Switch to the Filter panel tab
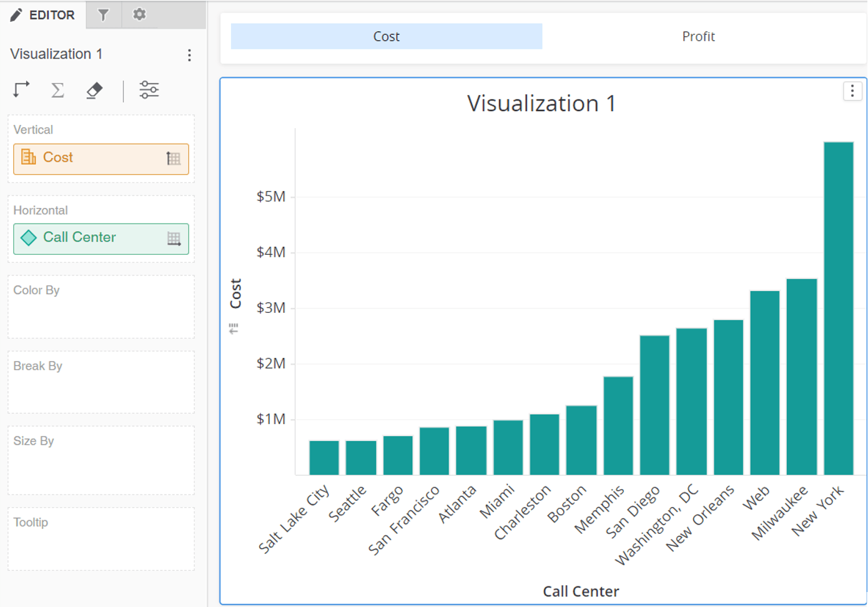868x607 pixels. coord(103,14)
